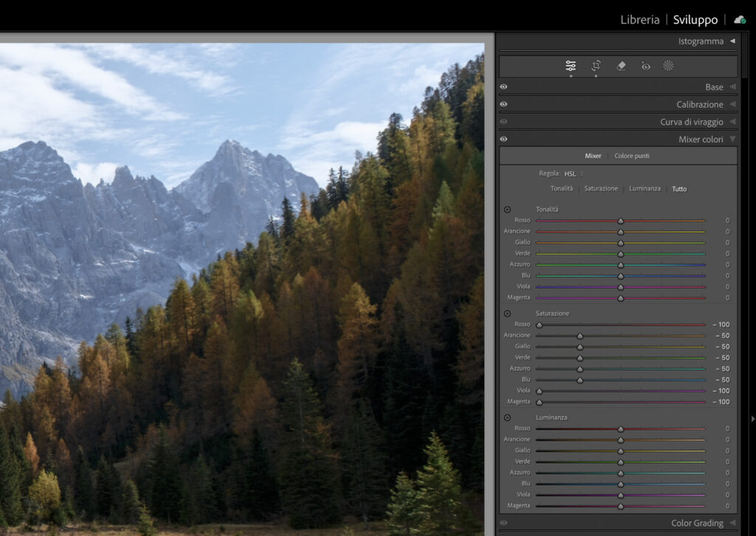This screenshot has height=536, width=756.
Task: Show Tutto sliders view
Action: click(x=679, y=189)
